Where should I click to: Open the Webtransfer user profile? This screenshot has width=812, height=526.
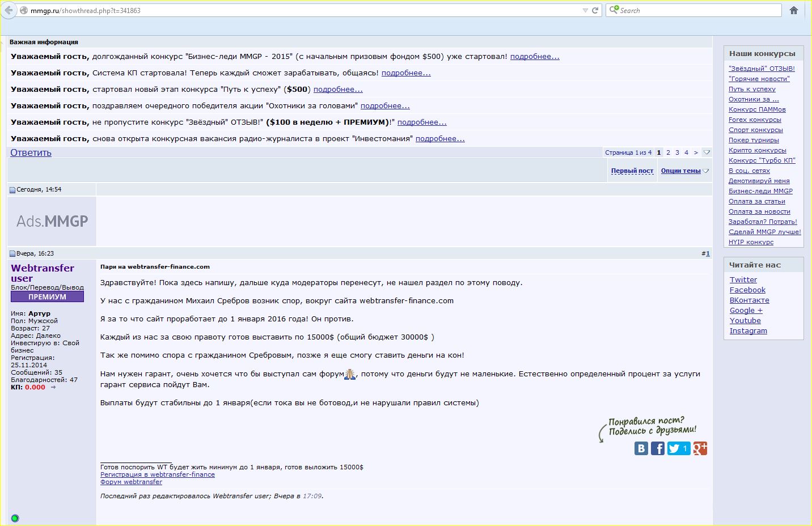[x=43, y=273]
